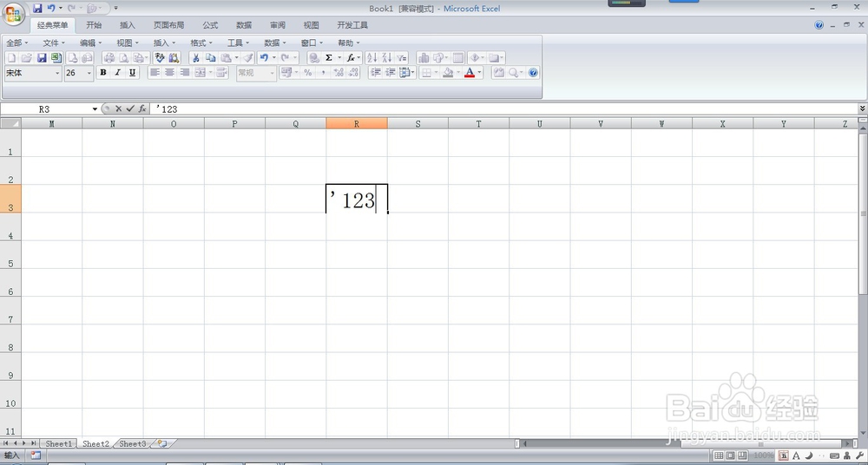
Task: Apply the red font color swatch
Action: click(x=470, y=73)
